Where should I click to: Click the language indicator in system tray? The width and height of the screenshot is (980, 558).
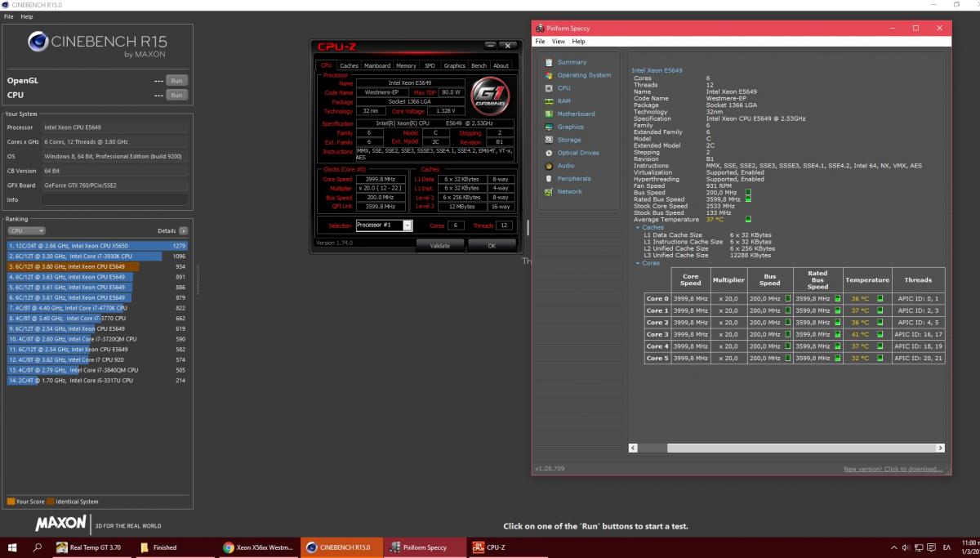pyautogui.click(x=947, y=547)
